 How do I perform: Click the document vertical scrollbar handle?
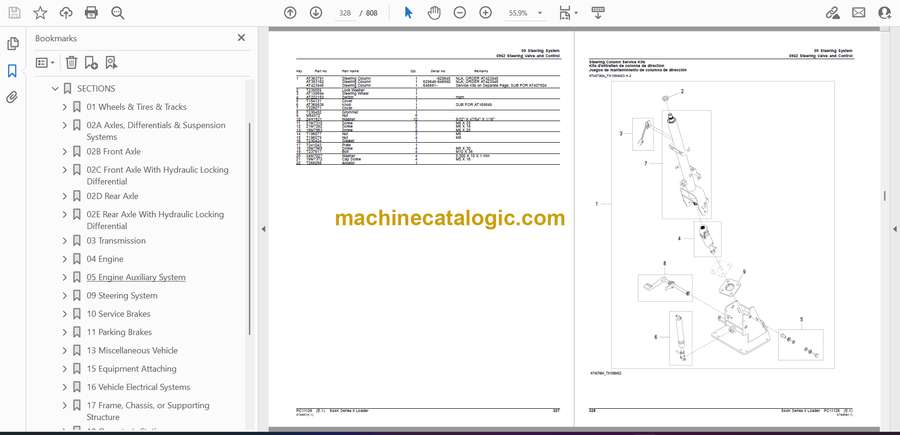pos(884,196)
